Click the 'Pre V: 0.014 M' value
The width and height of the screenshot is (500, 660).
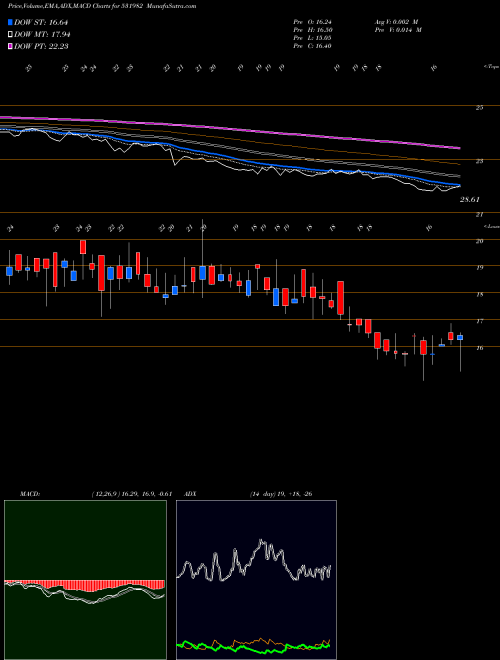pyautogui.click(x=398, y=30)
